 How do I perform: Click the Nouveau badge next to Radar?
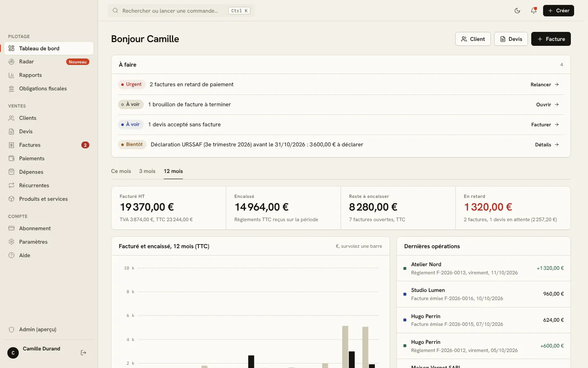[x=78, y=62]
